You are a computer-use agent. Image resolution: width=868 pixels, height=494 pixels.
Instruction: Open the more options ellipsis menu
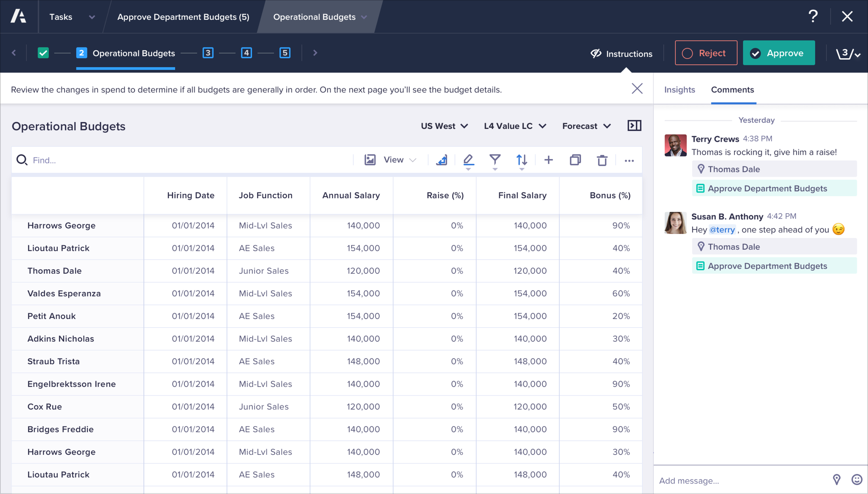[x=629, y=161]
